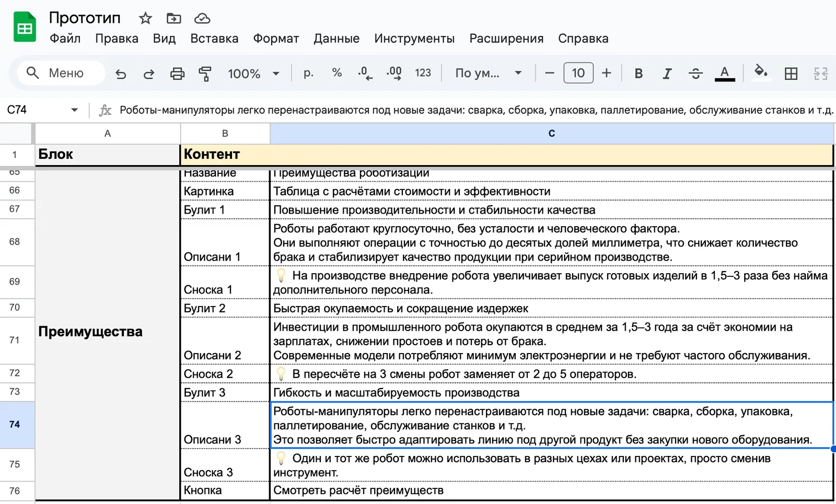Toggle strikethrough formatting

(695, 74)
